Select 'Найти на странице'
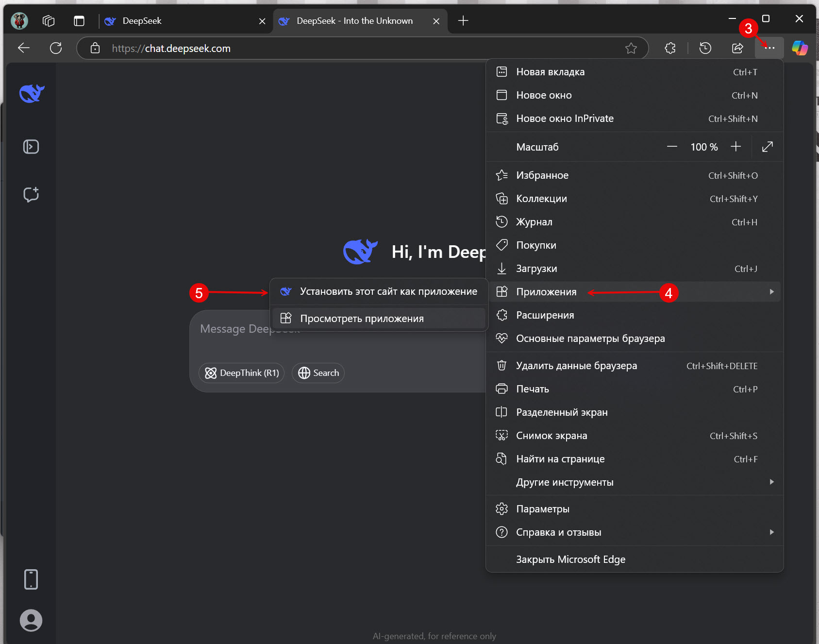 click(635, 459)
